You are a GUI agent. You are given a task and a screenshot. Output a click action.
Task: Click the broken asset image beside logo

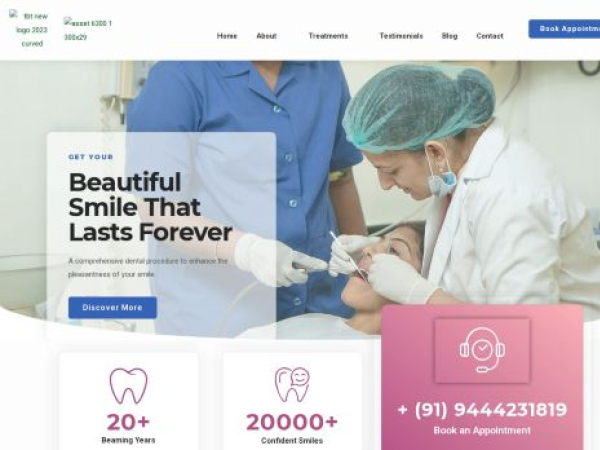click(x=88, y=30)
